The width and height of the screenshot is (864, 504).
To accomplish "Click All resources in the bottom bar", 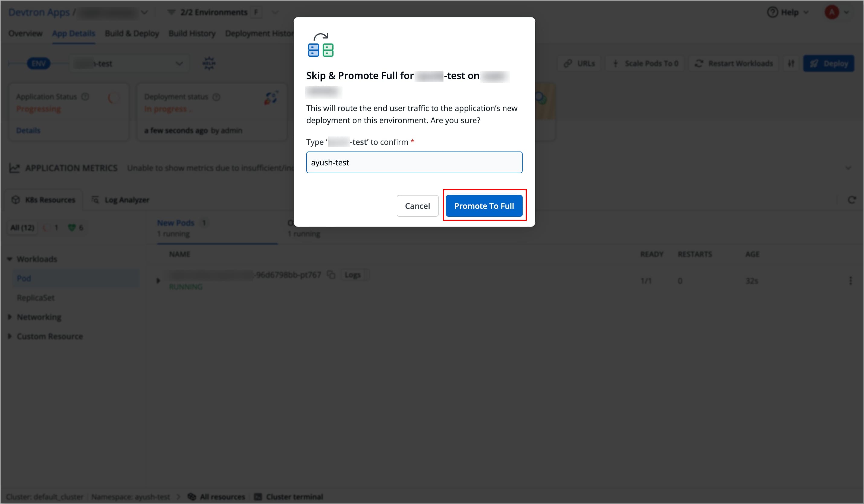I will [222, 496].
